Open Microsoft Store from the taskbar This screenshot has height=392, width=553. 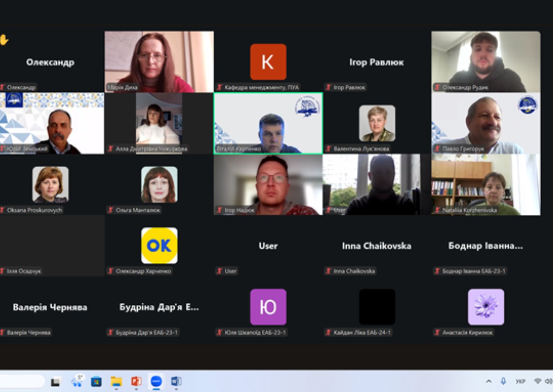click(x=96, y=382)
